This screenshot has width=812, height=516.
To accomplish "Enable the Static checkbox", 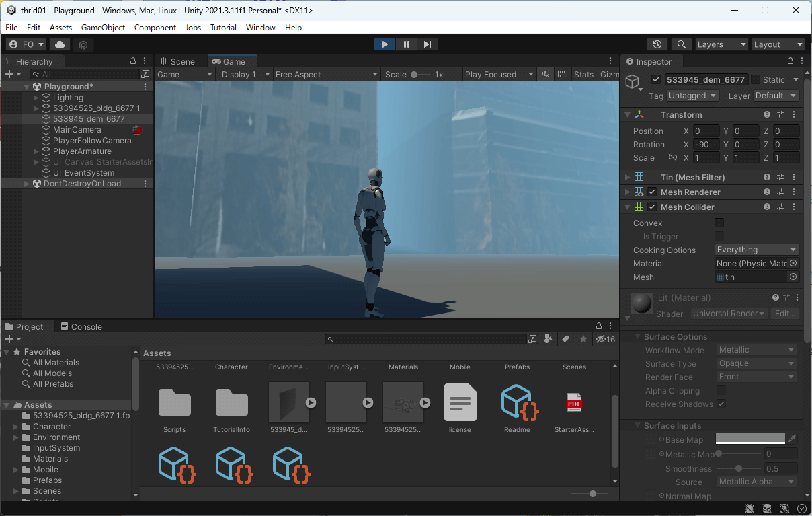I will click(756, 79).
